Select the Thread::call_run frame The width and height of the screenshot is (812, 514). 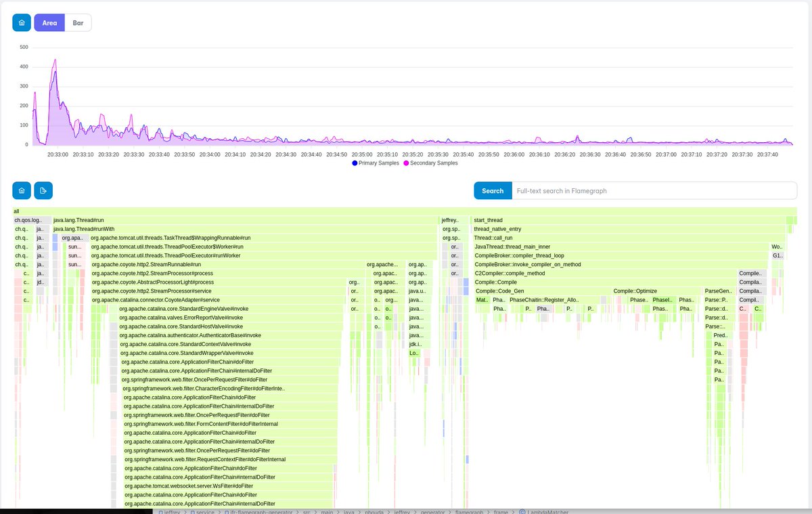(629, 238)
